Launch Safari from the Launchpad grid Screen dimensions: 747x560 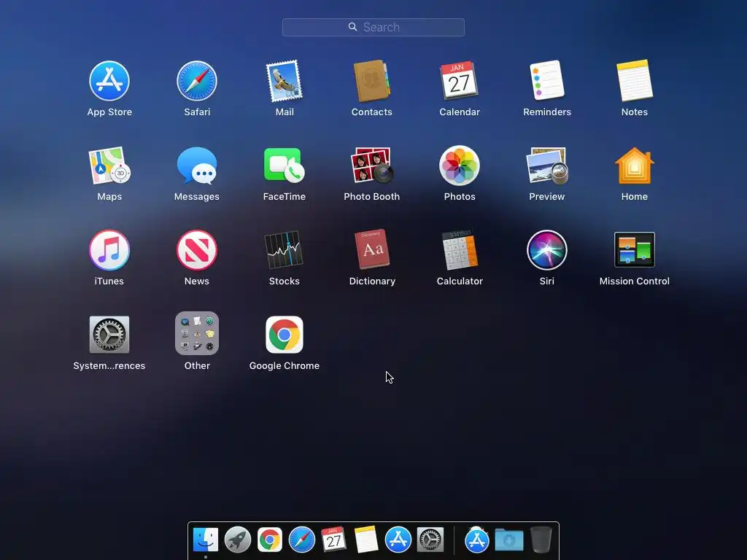(197, 81)
